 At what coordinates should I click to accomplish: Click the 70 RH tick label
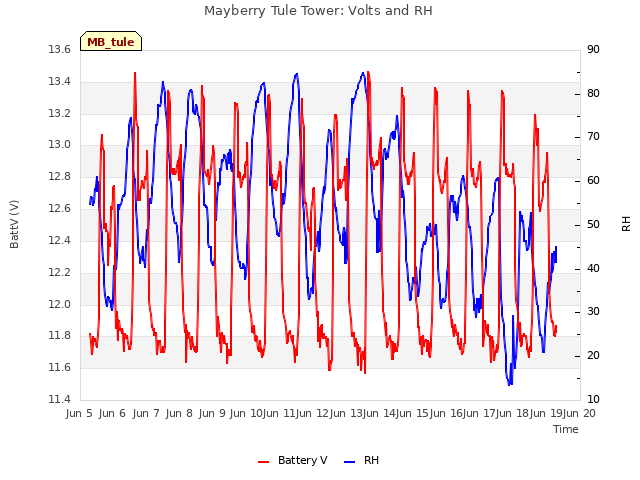tap(593, 137)
